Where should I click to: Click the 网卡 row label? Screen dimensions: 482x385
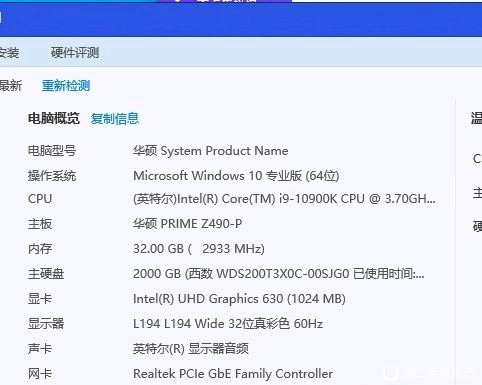[x=40, y=374]
